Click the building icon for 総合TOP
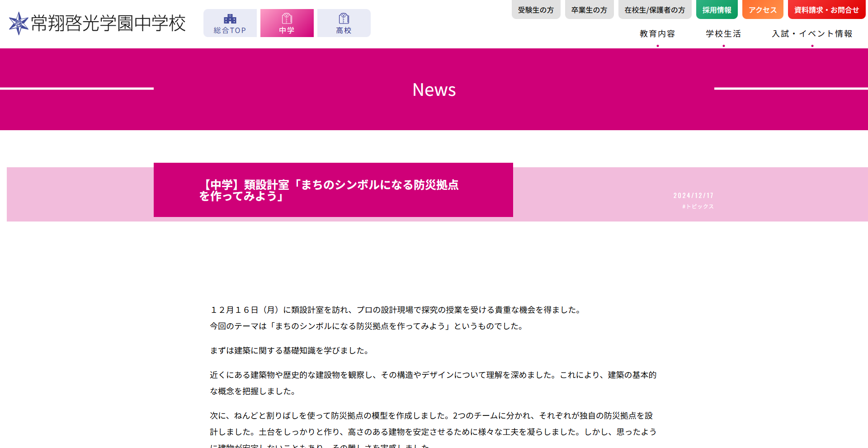The image size is (868, 448). click(230, 19)
